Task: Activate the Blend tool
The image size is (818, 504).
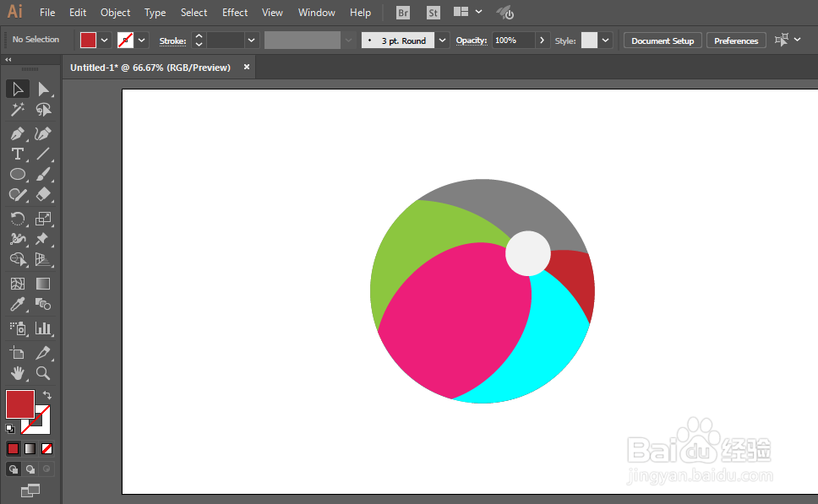Action: click(43, 304)
